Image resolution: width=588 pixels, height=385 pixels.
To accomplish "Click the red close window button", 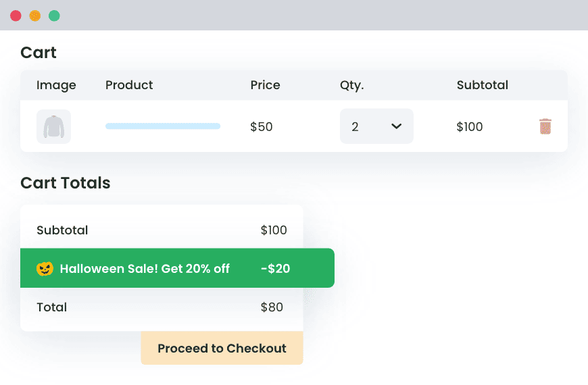I will click(x=16, y=16).
